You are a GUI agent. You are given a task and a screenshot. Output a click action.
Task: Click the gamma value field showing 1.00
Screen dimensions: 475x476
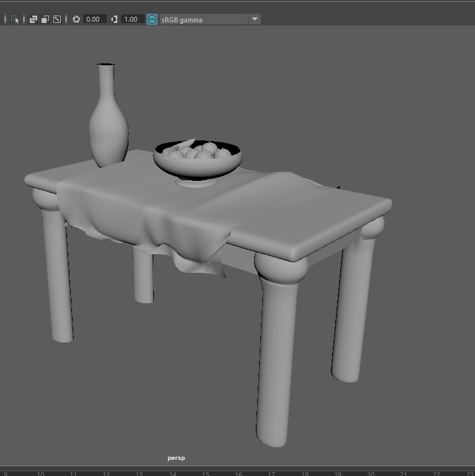[131, 19]
